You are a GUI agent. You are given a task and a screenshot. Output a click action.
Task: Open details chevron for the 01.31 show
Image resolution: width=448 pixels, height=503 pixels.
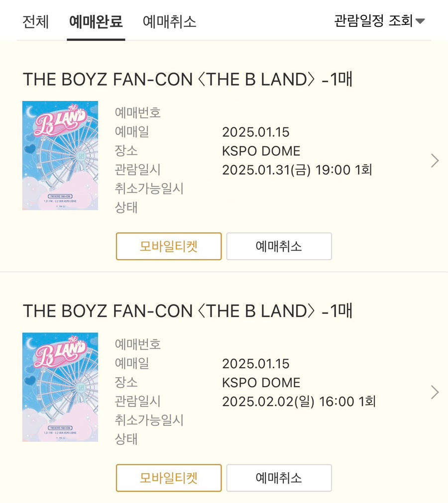[x=435, y=161]
